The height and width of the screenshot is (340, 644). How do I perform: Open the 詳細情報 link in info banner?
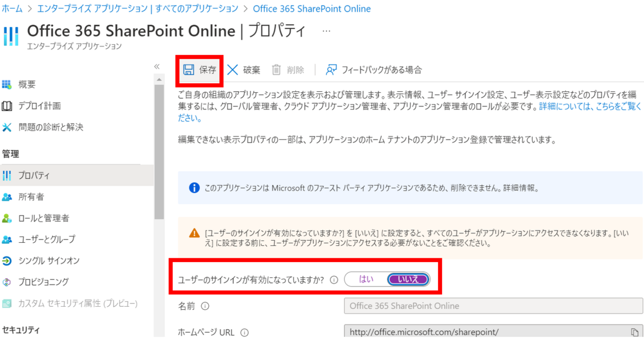click(x=521, y=189)
